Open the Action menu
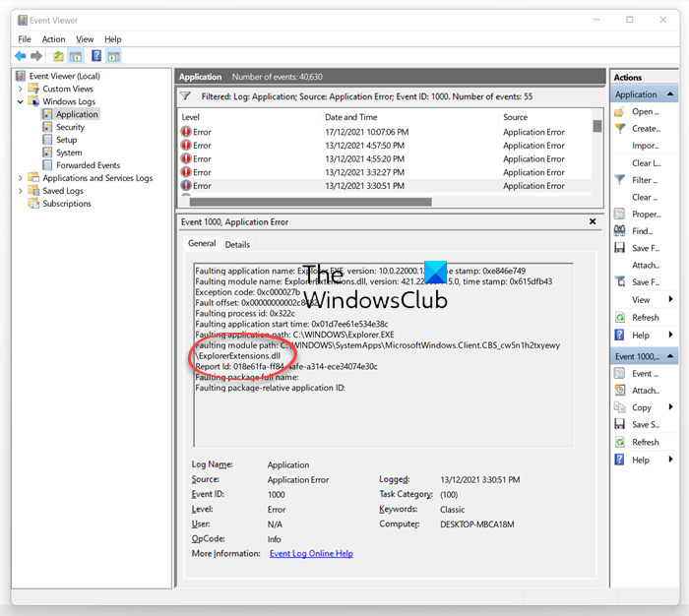689x616 pixels. click(53, 39)
